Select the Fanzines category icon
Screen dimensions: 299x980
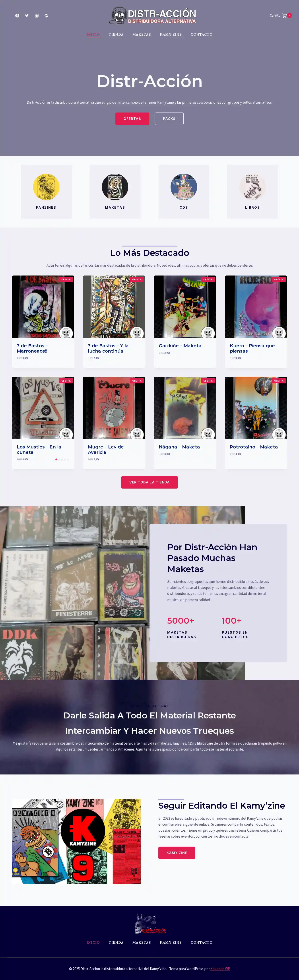(x=46, y=187)
